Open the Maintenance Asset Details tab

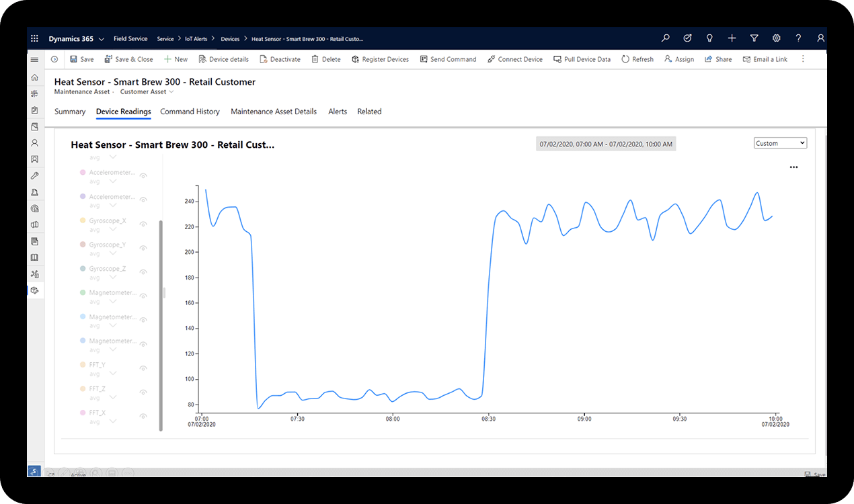[x=274, y=112]
